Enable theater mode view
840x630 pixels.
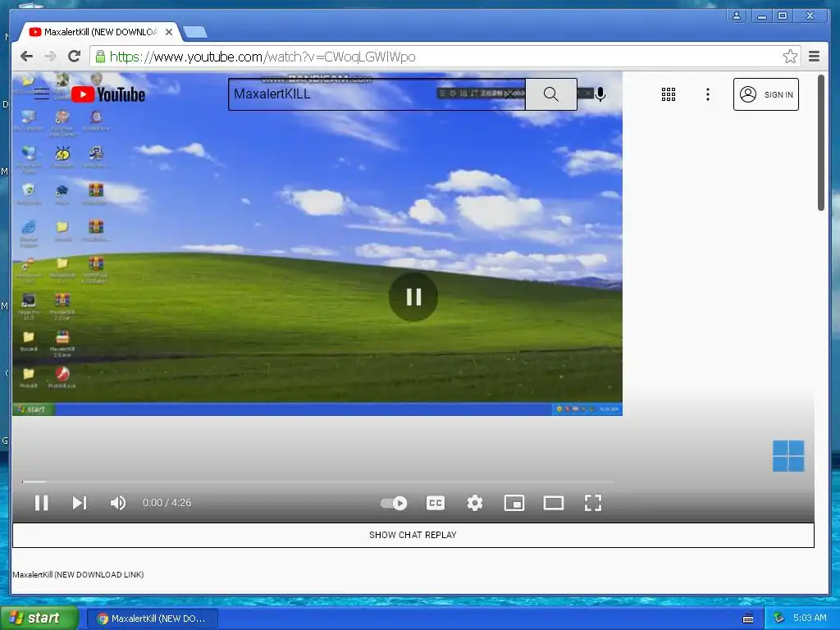(554, 503)
